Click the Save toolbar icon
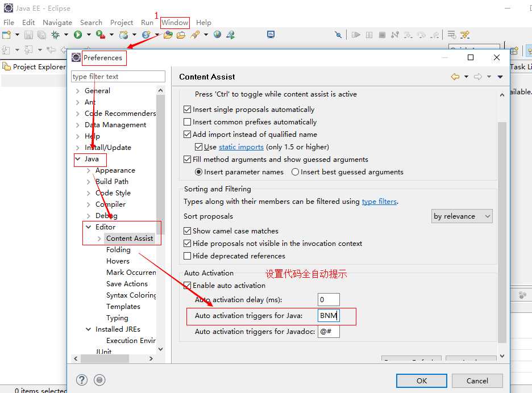The width and height of the screenshot is (532, 393). click(x=28, y=35)
